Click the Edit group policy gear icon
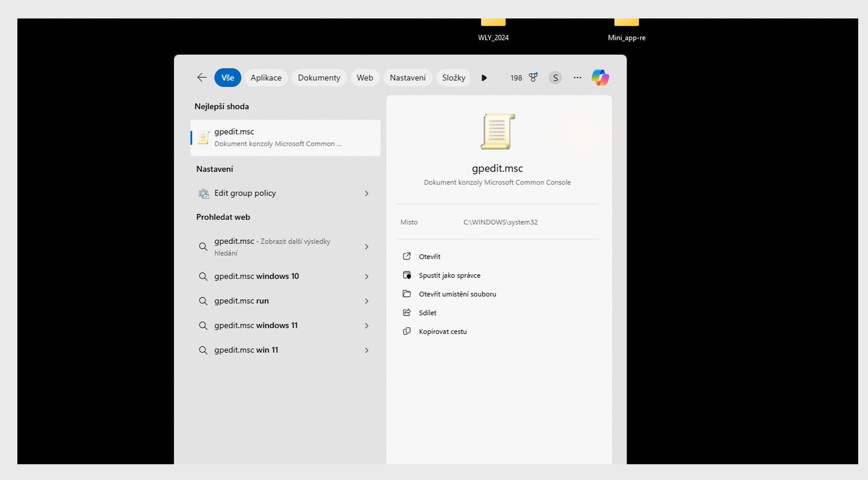 [x=203, y=193]
